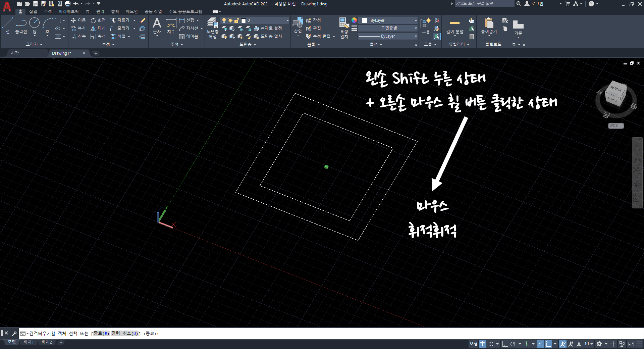Select the 호 (Arc) tool
644x349 pixels.
(47, 26)
